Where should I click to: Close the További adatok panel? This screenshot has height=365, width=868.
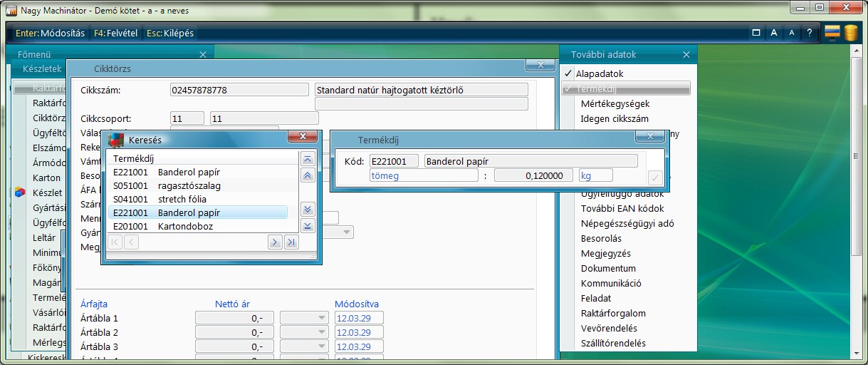pyautogui.click(x=686, y=54)
